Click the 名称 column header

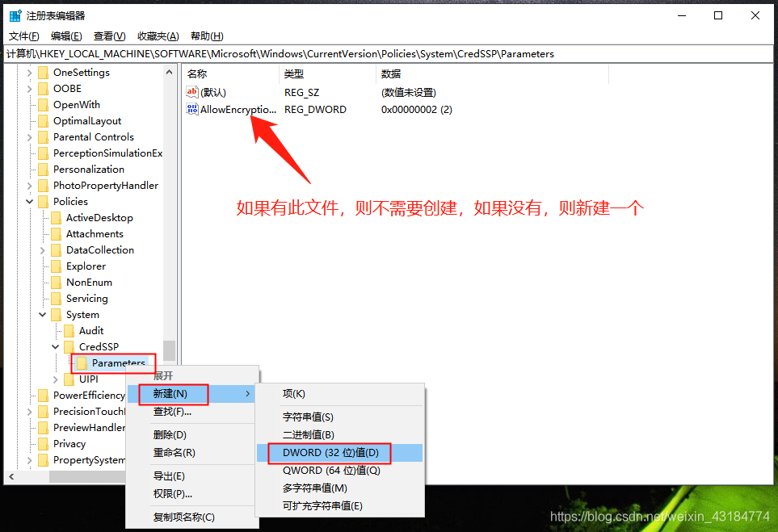(x=197, y=74)
